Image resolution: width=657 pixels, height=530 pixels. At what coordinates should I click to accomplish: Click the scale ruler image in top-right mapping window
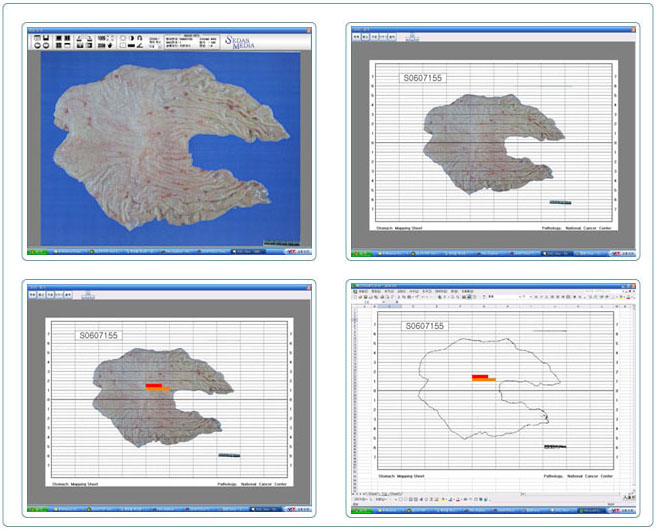coord(560,203)
